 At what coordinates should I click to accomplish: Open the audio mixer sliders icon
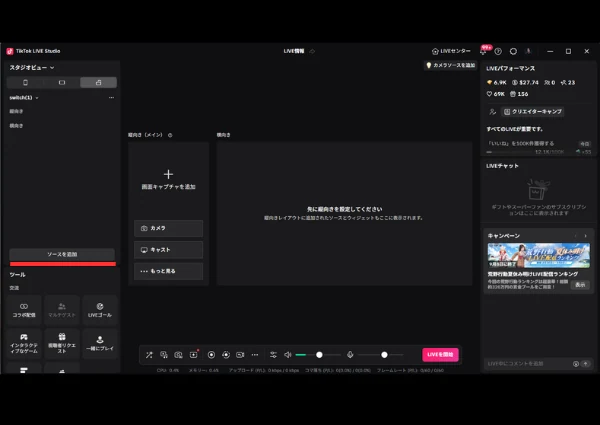tap(273, 355)
